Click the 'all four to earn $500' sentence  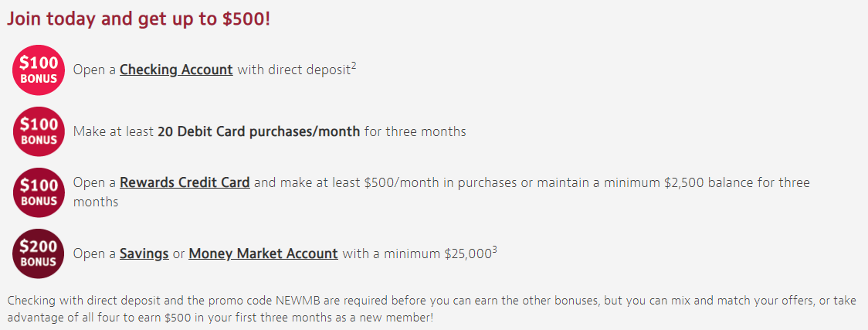click(x=135, y=319)
